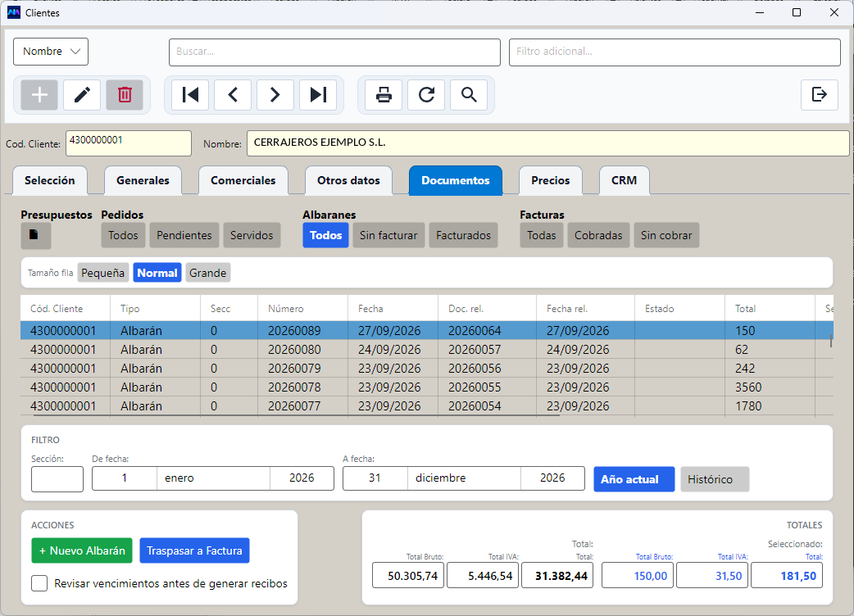
Task: Click the Año actual button
Action: tap(634, 479)
